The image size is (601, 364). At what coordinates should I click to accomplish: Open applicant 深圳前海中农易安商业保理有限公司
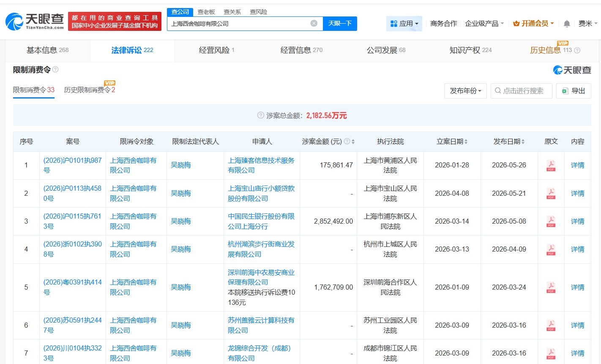pyautogui.click(x=261, y=277)
